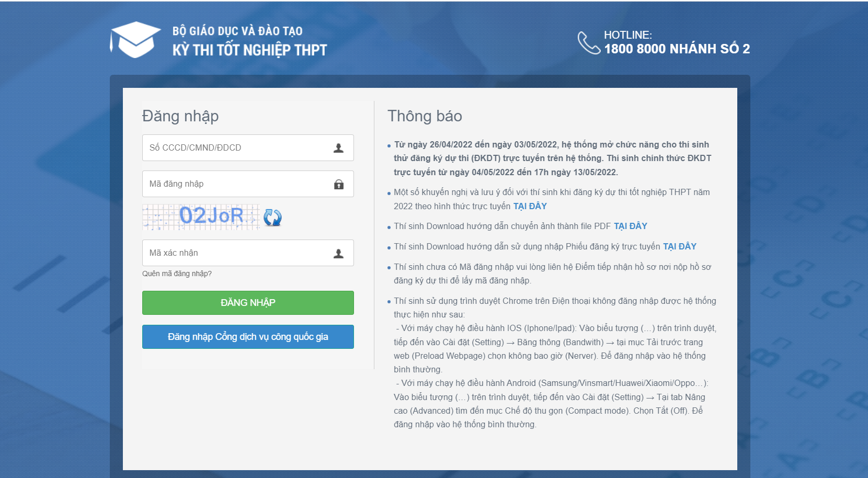Viewport: 868px width, 478px height.
Task: Focus the Mã xác nhận input field
Action: click(x=235, y=253)
